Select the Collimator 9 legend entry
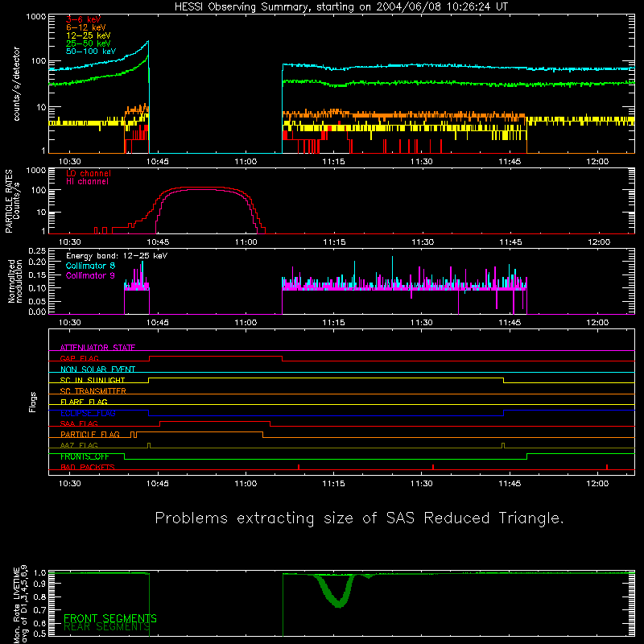 click(x=90, y=275)
